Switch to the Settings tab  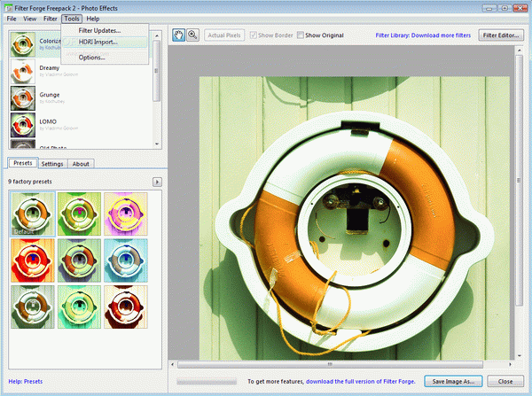[52, 164]
